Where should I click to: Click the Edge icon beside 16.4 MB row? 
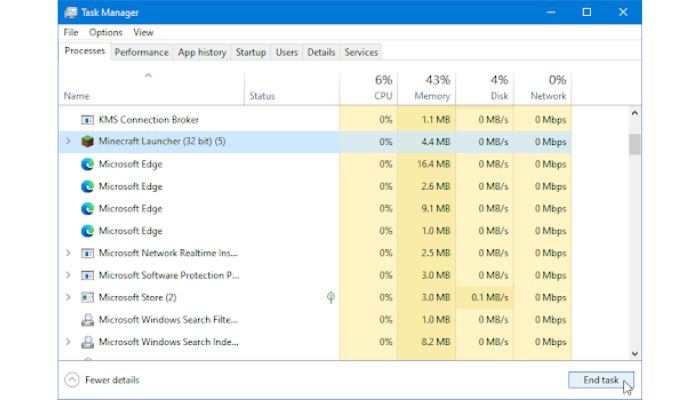[x=88, y=164]
